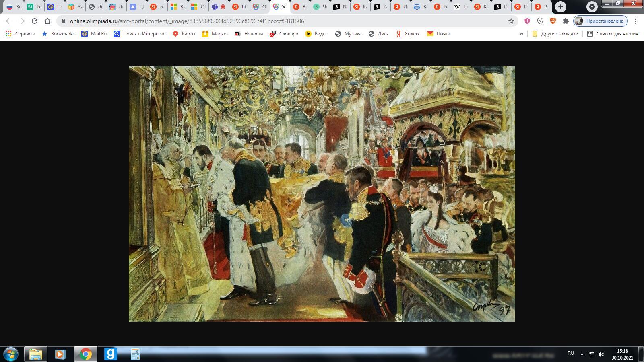644x362 pixels.
Task: Close the active olimpiada tab
Action: (284, 7)
